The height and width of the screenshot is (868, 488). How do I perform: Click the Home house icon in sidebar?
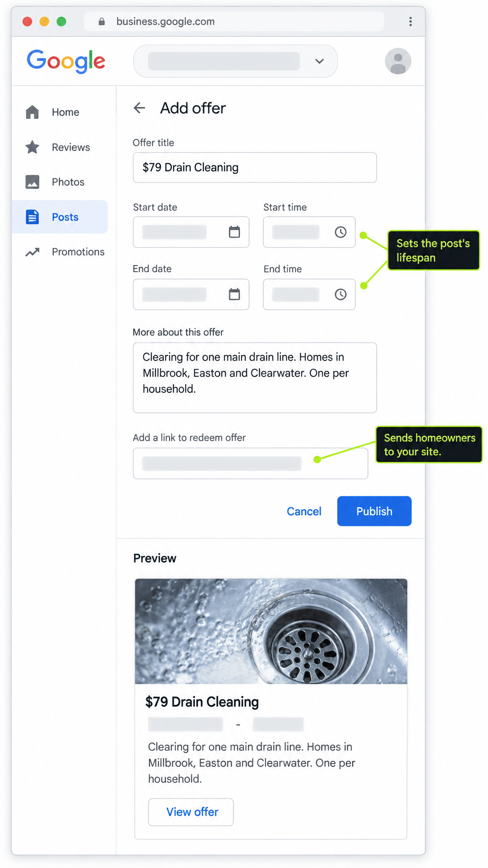[x=32, y=112]
